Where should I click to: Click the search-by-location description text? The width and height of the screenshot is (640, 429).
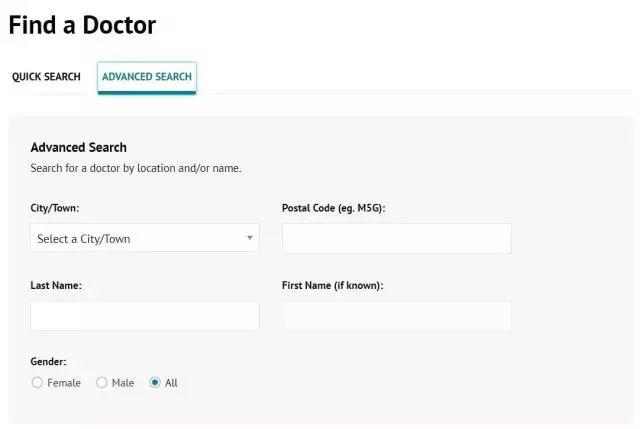[136, 168]
